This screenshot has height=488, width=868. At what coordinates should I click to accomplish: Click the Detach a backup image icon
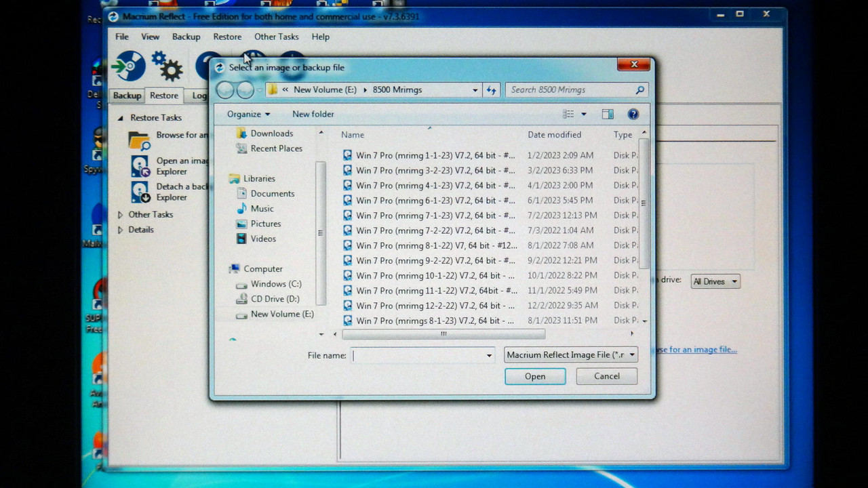(x=140, y=192)
